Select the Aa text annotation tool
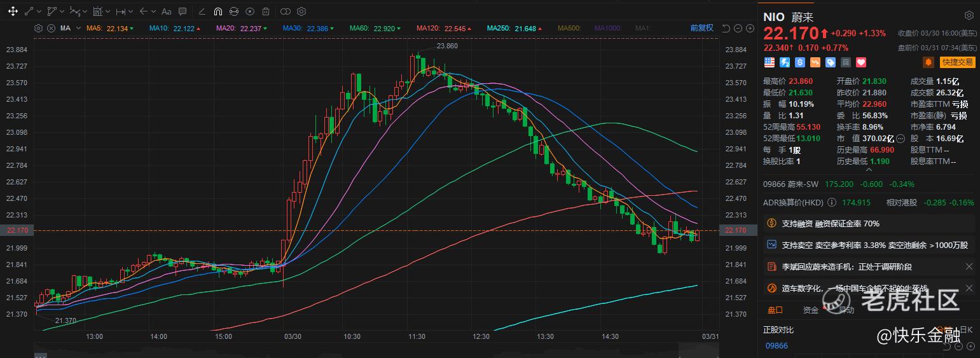980x358 pixels. [x=167, y=11]
